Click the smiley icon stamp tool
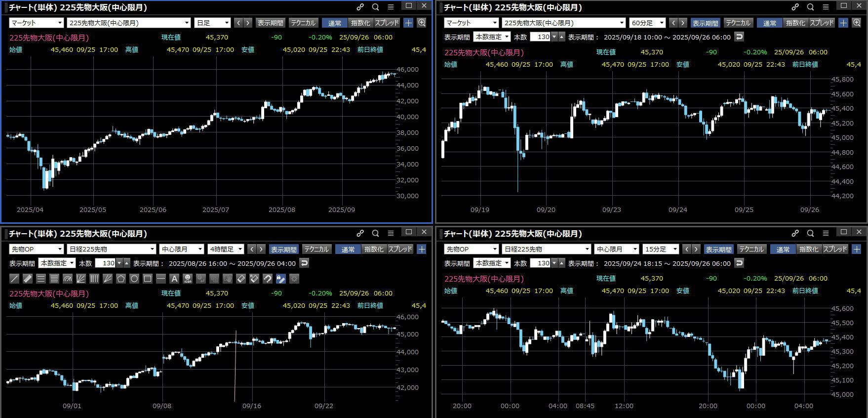Image resolution: width=868 pixels, height=418 pixels. tap(188, 279)
